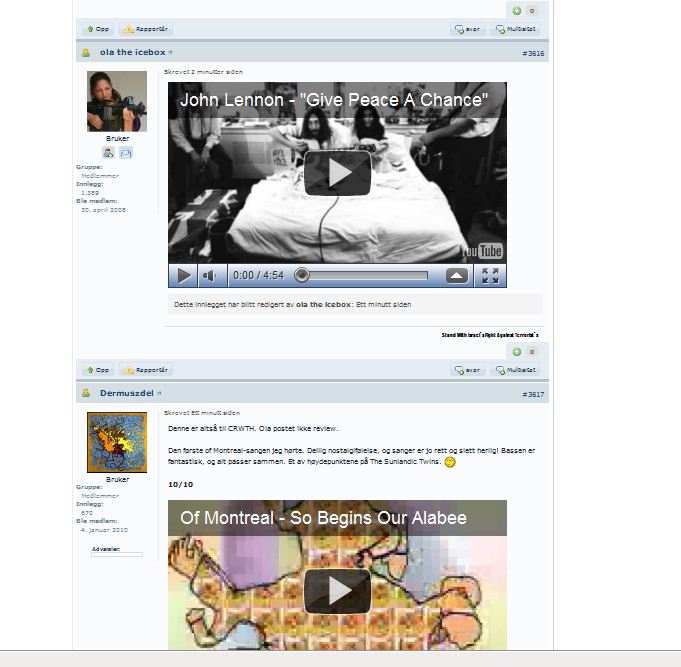Image resolution: width=681 pixels, height=667 pixels.
Task: Click Multisitat button above ola the icebox post
Action: (x=516, y=29)
